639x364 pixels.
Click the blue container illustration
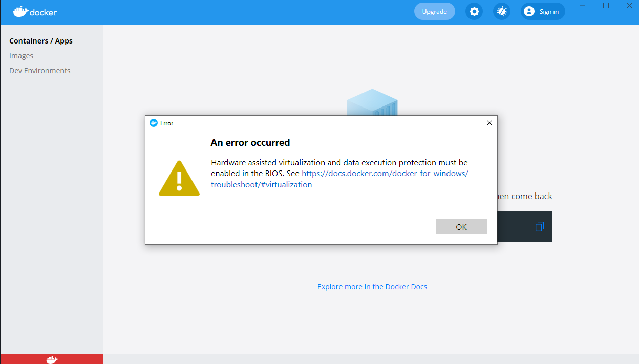[372, 102]
